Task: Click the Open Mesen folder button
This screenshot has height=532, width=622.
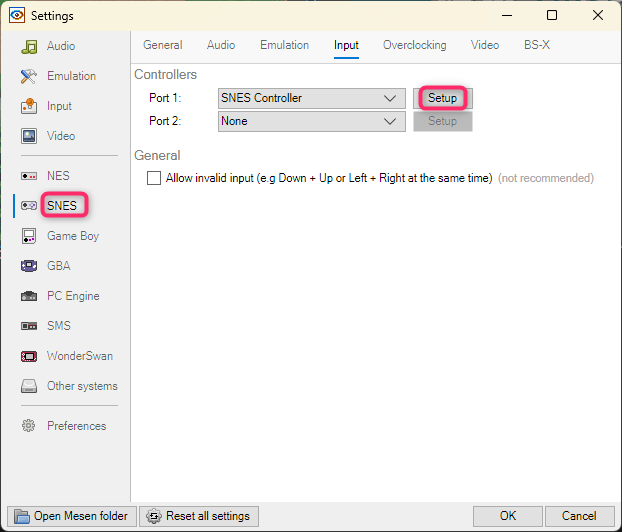Action: [72, 516]
